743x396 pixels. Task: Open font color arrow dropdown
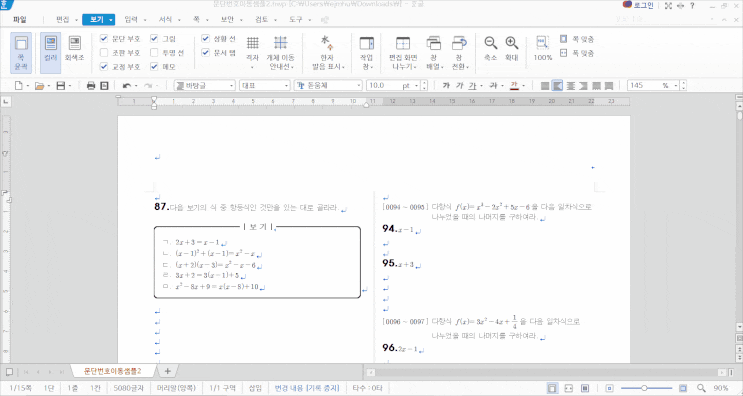524,86
